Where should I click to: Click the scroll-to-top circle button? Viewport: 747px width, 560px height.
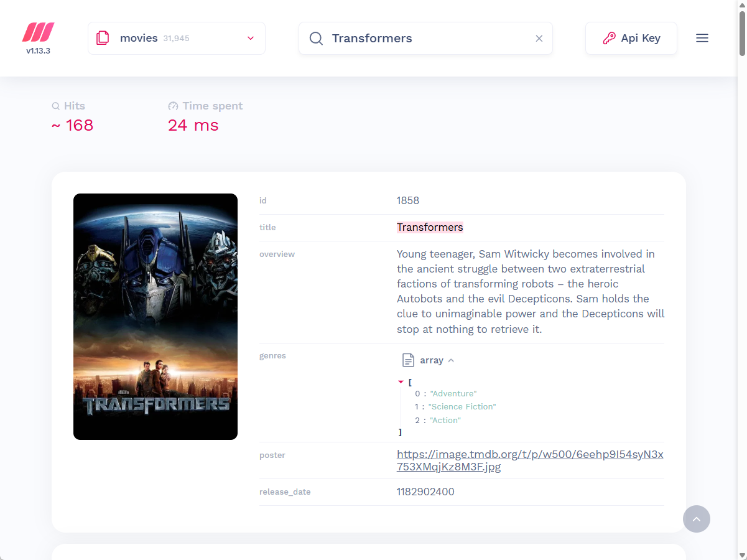697,519
